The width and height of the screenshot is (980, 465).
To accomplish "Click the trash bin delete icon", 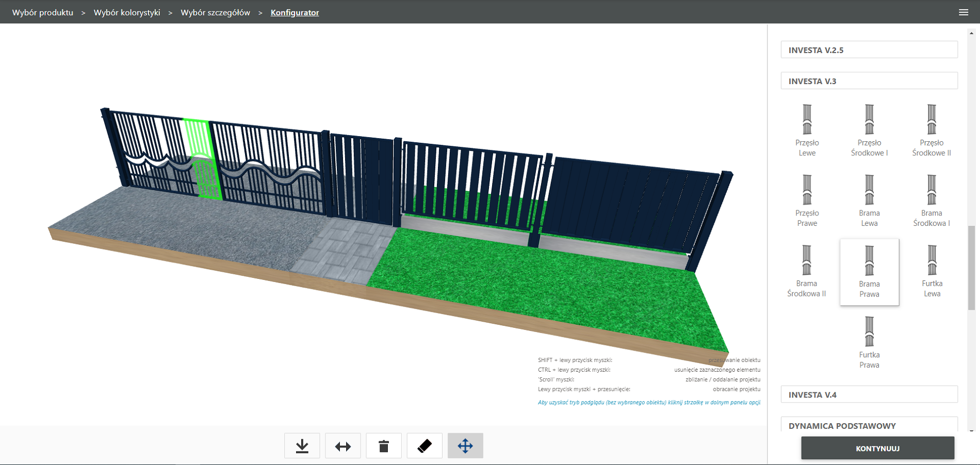I will coord(384,446).
